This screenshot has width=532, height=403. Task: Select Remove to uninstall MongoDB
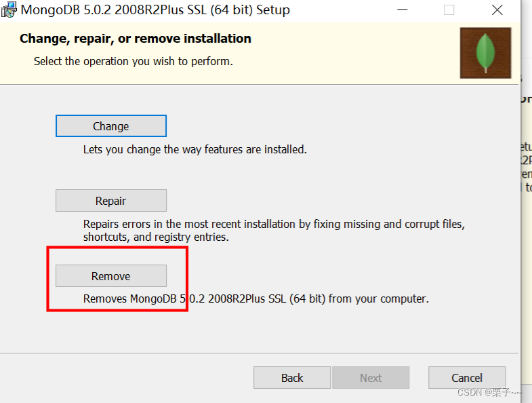(x=111, y=276)
